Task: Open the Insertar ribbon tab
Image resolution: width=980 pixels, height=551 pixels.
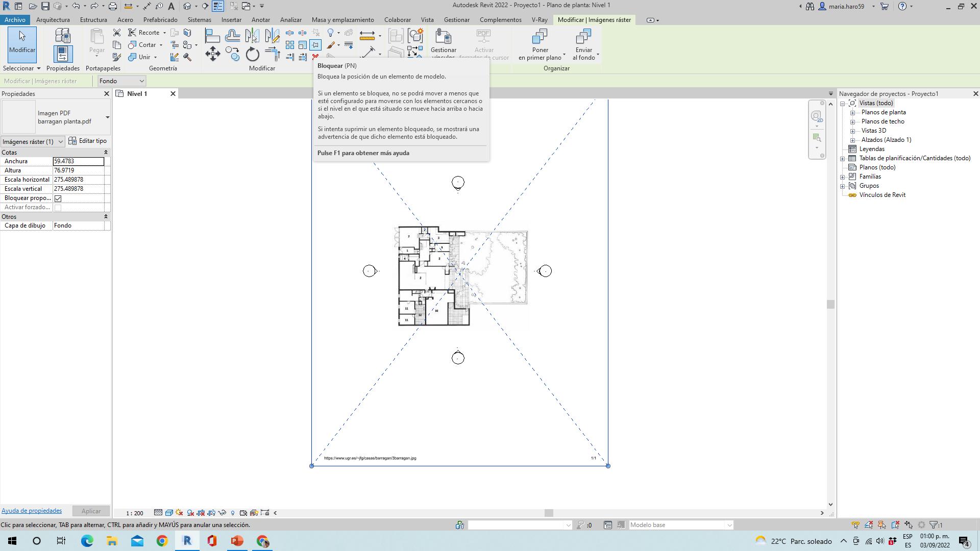Action: [231, 20]
